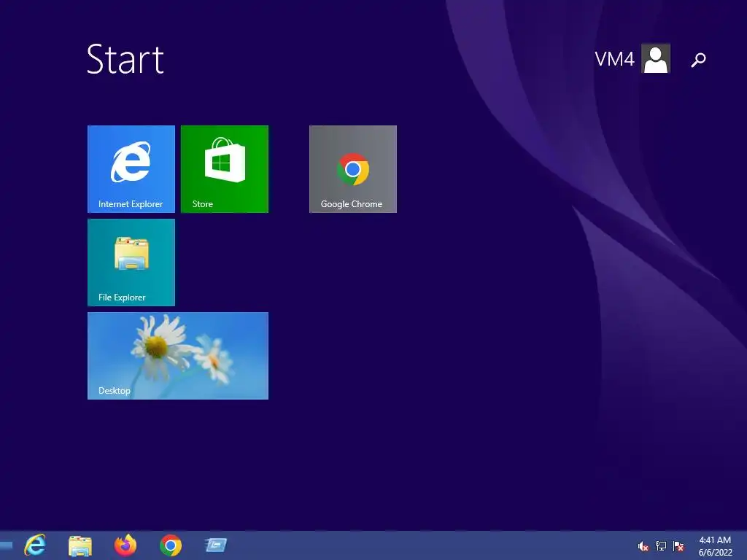The height and width of the screenshot is (560, 747).
Task: Click the network tray icon
Action: [661, 546]
